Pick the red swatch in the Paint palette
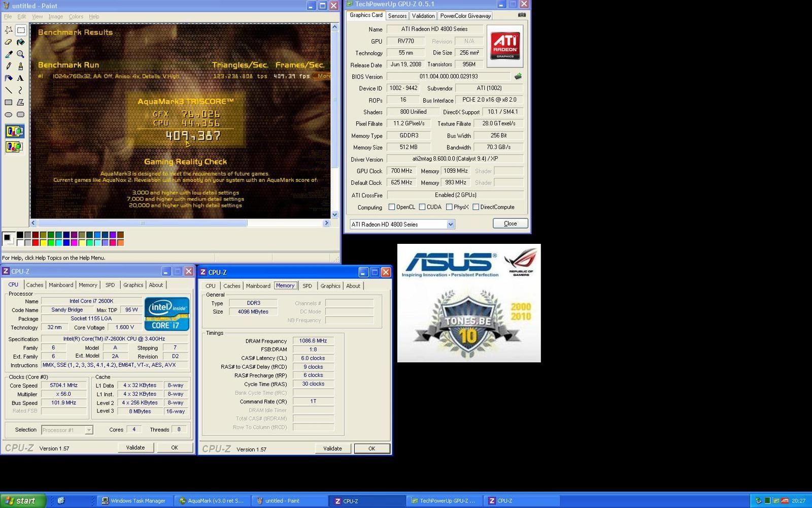 click(x=36, y=243)
